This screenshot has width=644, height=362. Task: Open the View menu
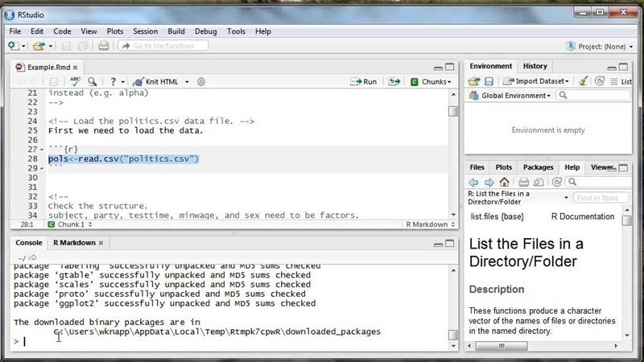coord(89,31)
